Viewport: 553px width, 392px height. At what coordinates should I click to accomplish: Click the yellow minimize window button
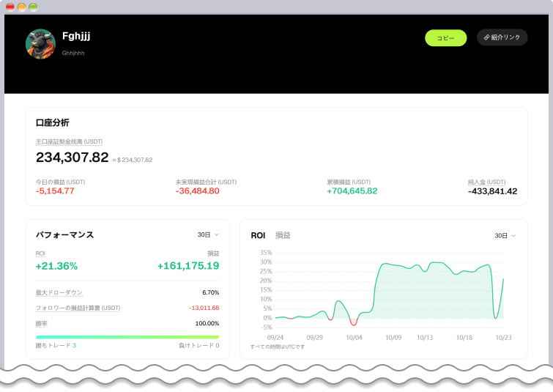(x=22, y=7)
